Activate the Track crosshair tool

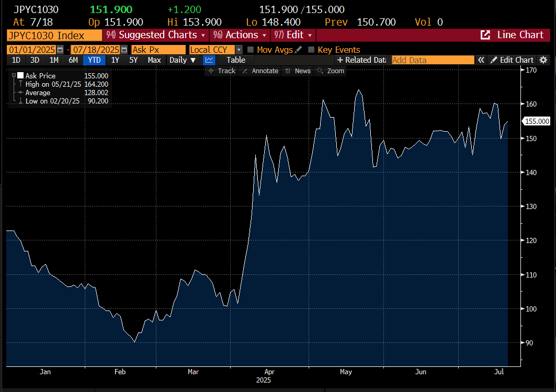tap(222, 71)
